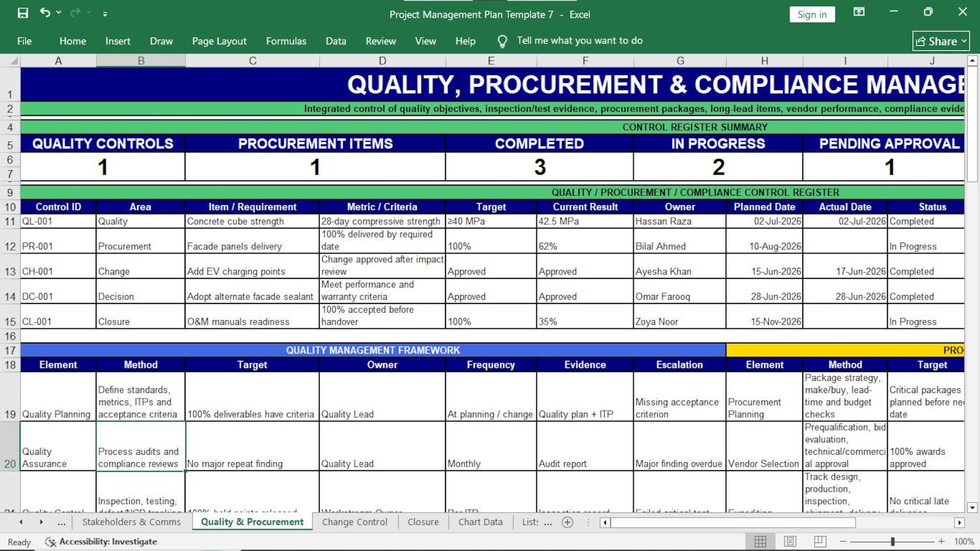This screenshot has height=551, width=980.
Task: Open the View tab
Action: click(x=425, y=41)
